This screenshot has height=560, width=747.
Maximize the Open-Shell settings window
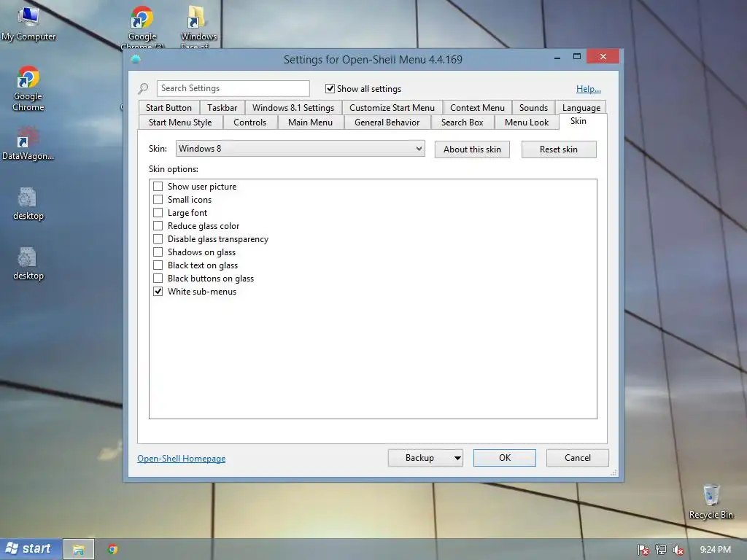577,57
